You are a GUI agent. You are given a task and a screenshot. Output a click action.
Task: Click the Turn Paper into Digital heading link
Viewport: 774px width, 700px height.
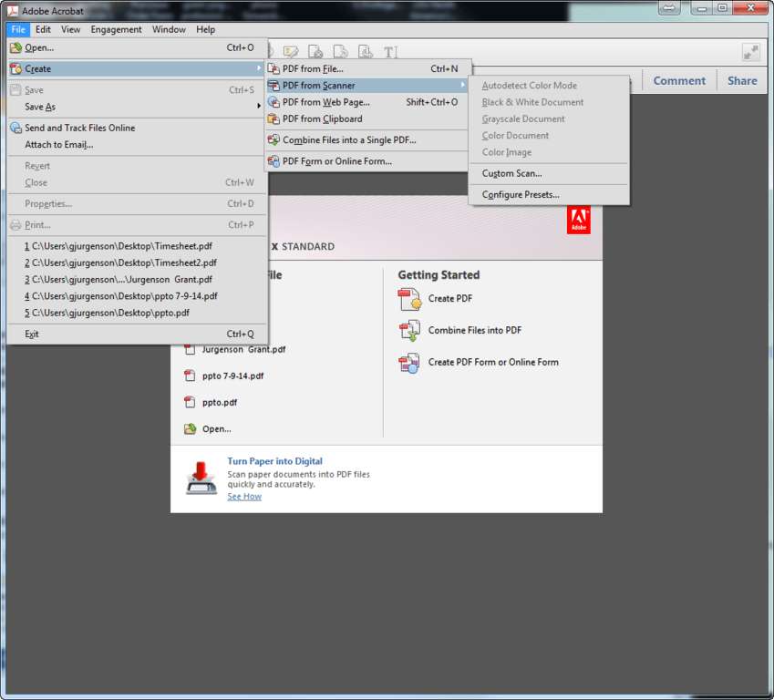[274, 461]
